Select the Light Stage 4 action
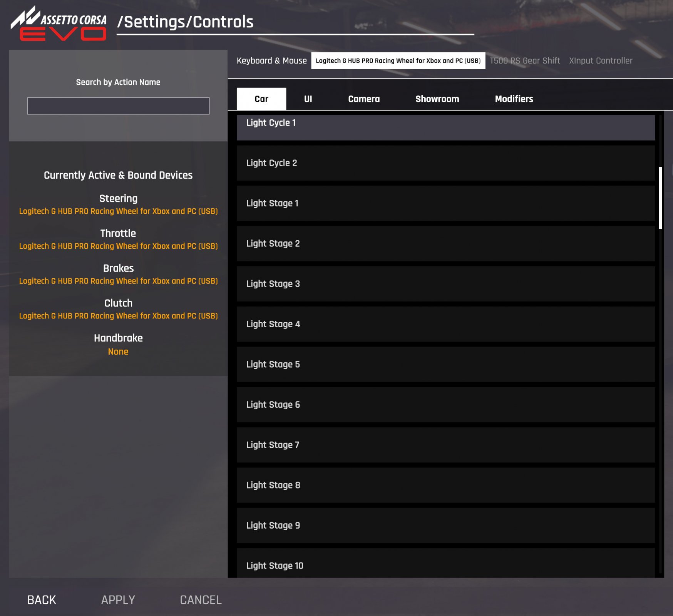673x616 pixels. tap(445, 324)
